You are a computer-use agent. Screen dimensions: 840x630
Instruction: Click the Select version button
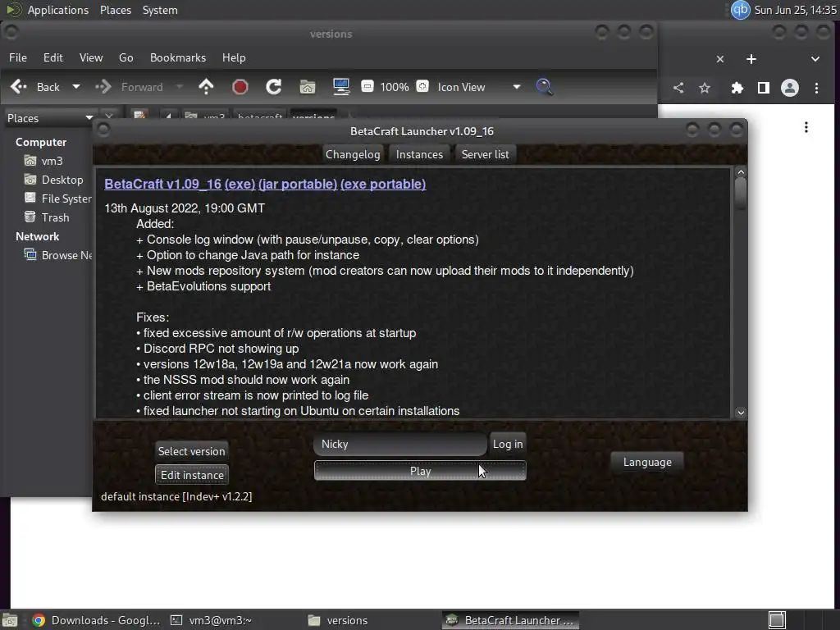pyautogui.click(x=191, y=451)
